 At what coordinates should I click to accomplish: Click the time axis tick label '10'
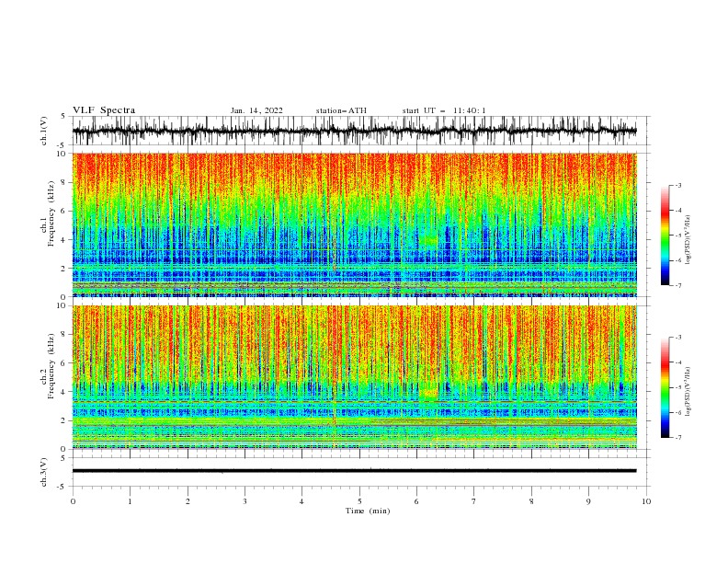pyautogui.click(x=646, y=501)
